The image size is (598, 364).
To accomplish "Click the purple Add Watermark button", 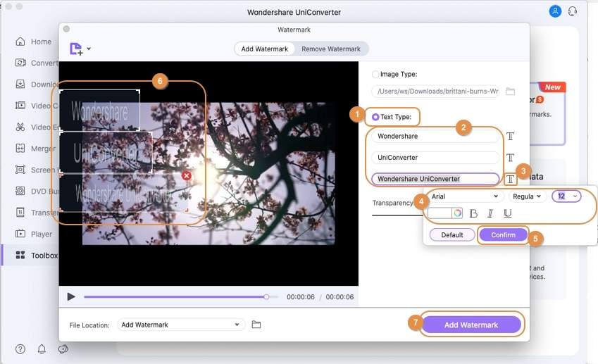I will click(471, 325).
